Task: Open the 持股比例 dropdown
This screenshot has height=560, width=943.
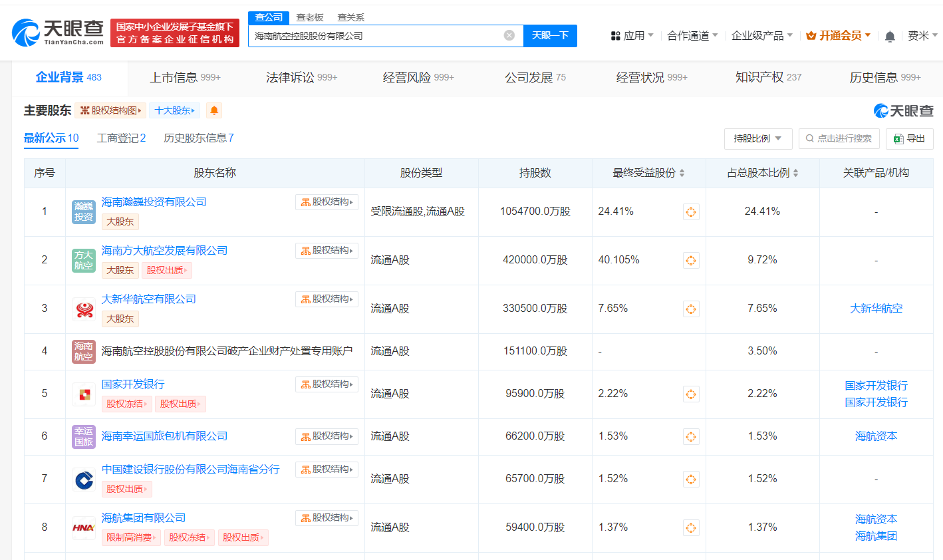Action: pyautogui.click(x=757, y=138)
